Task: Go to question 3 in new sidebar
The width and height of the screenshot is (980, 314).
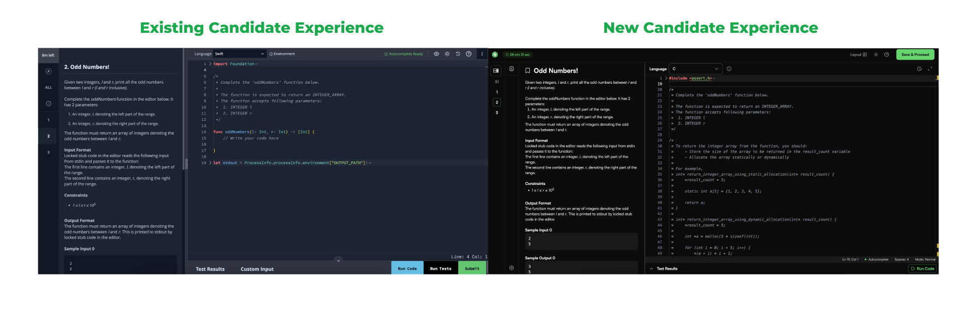Action: (x=497, y=113)
